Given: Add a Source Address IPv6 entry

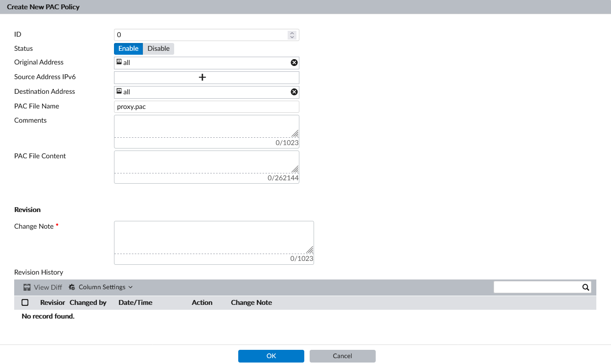Looking at the screenshot, I should point(202,77).
